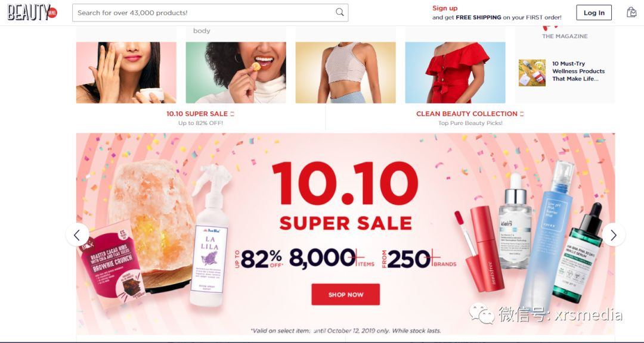Open the sports bra fitness category image
Image resolution: width=644 pixels, height=343 pixels.
[345, 73]
